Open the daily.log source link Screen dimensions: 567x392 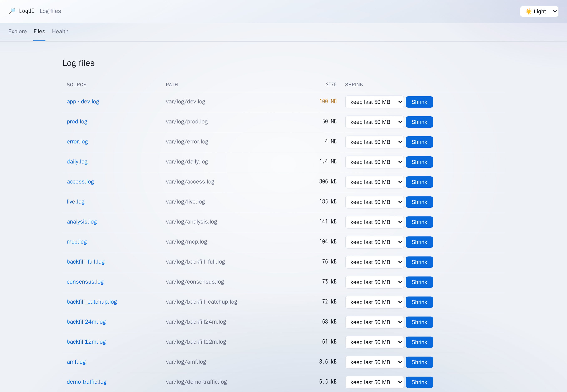(77, 162)
